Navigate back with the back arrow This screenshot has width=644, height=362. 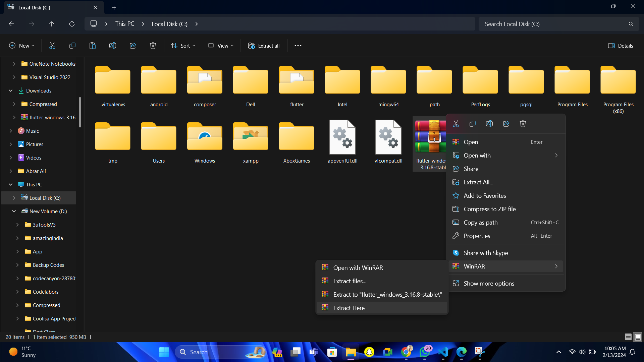[11, 24]
